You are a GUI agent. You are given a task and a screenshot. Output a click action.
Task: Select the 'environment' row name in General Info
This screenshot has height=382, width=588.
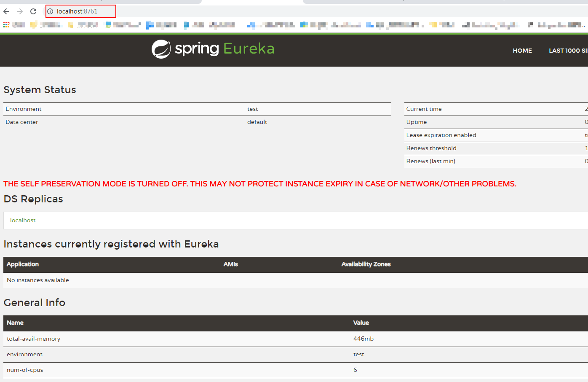point(24,354)
